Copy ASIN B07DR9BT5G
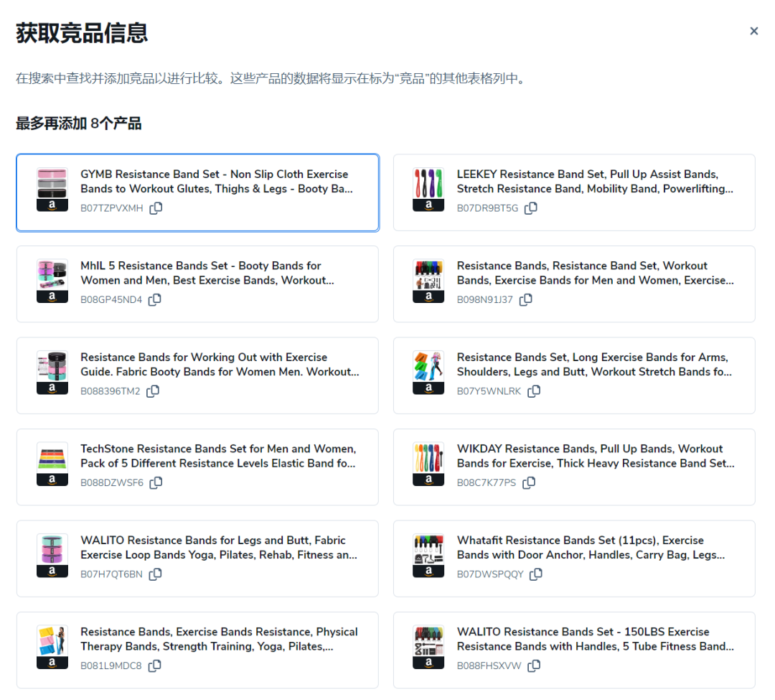 click(x=531, y=208)
